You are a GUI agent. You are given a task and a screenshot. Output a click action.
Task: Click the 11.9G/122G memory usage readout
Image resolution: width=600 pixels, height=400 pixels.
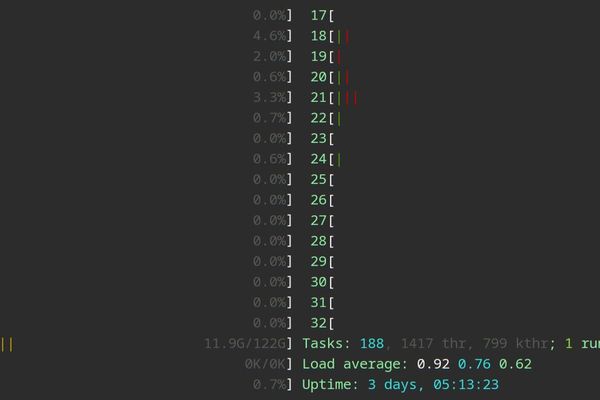tap(245, 344)
